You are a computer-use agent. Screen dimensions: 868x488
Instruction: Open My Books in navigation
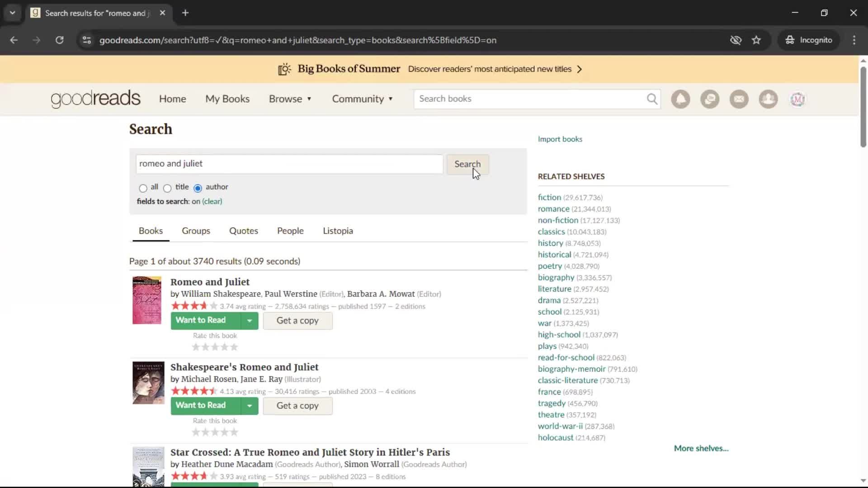click(x=227, y=99)
